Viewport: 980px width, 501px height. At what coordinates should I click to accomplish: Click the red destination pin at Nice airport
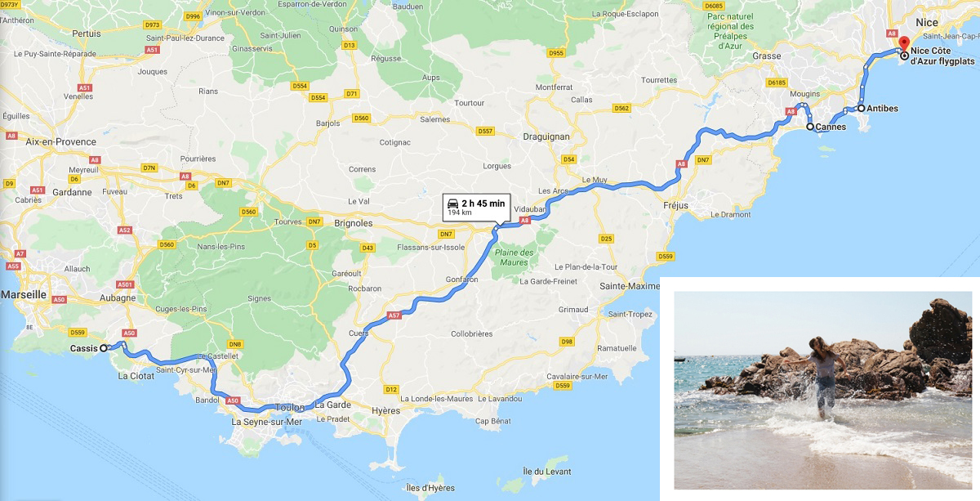(x=903, y=44)
